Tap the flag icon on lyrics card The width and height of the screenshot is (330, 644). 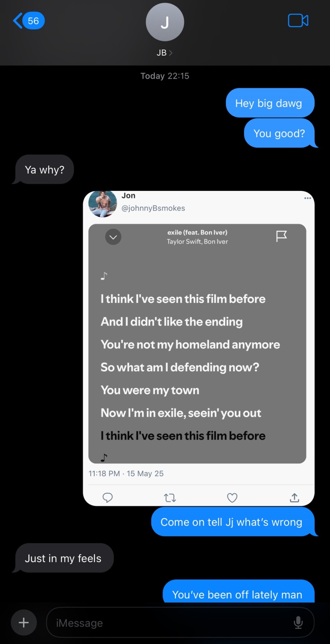(x=281, y=236)
